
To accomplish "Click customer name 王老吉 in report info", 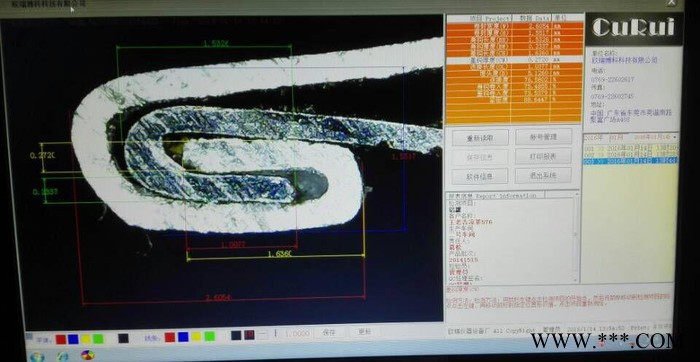I will point(470,221).
